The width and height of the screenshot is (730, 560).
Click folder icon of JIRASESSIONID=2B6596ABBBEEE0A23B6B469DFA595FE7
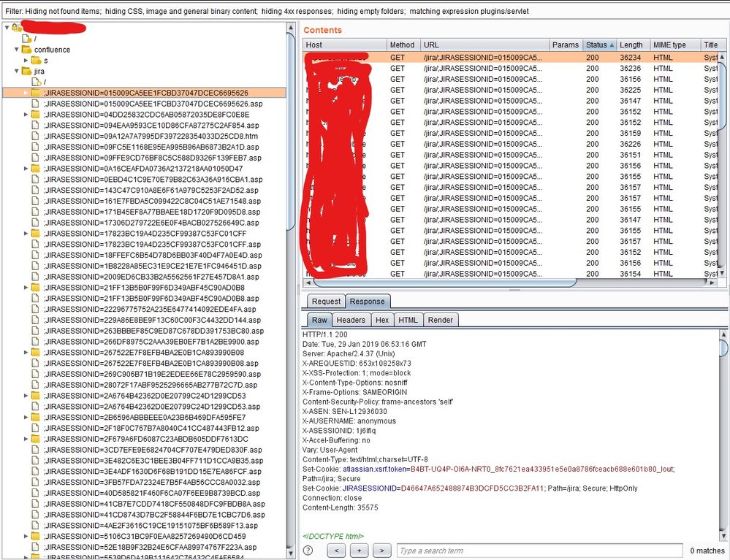click(35, 417)
